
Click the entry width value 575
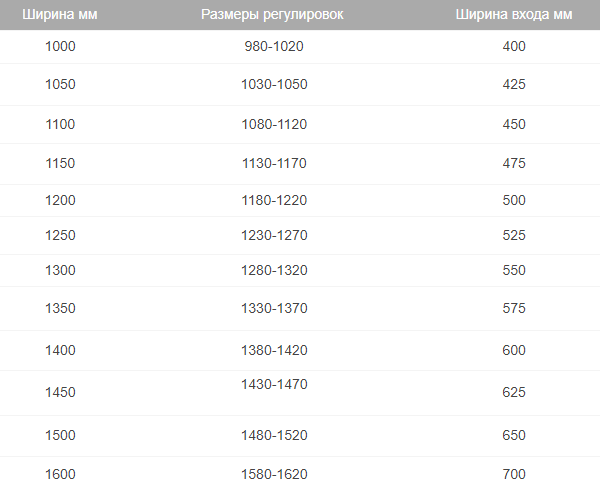[x=514, y=308]
